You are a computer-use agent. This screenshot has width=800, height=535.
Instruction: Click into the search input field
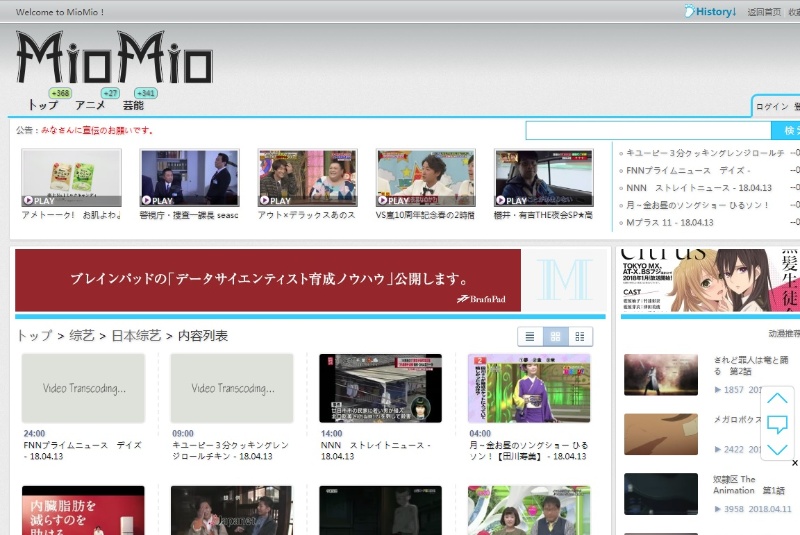(x=648, y=131)
